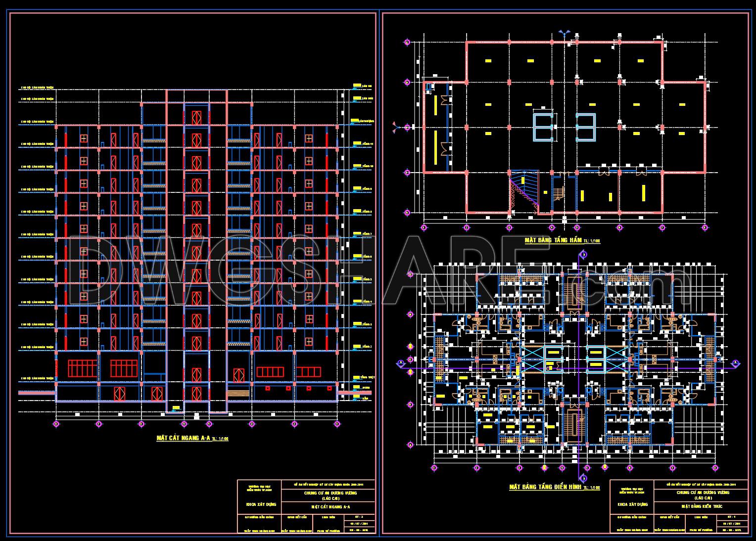Select KHOA XÂY DỰNG in the left sheet title block

click(260, 505)
